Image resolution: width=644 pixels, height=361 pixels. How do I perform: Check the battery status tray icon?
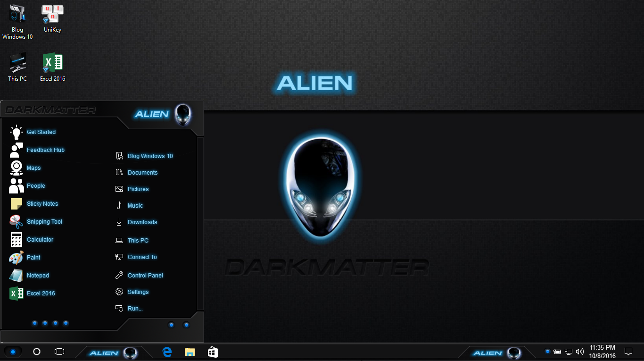click(557, 352)
